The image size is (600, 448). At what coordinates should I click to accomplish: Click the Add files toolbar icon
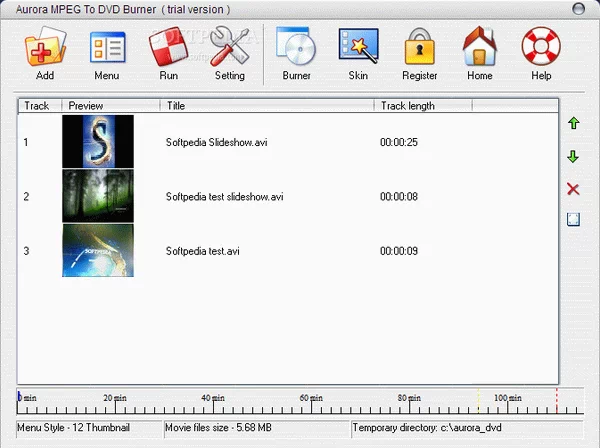(x=44, y=48)
